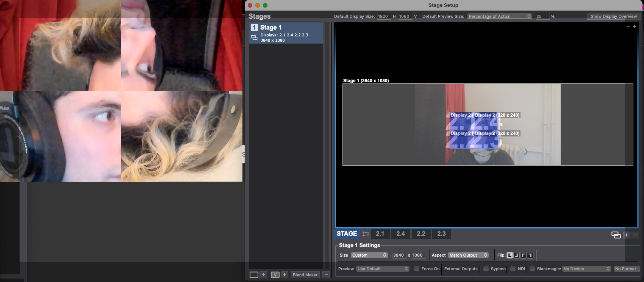Click the plus next to the rectangle stage icon

(263, 275)
